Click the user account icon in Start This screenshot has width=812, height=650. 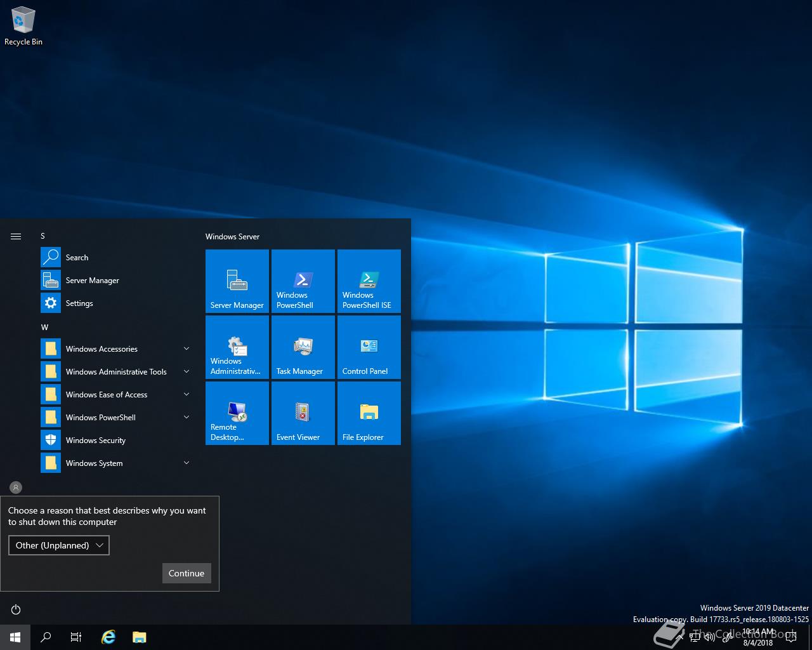click(16, 487)
